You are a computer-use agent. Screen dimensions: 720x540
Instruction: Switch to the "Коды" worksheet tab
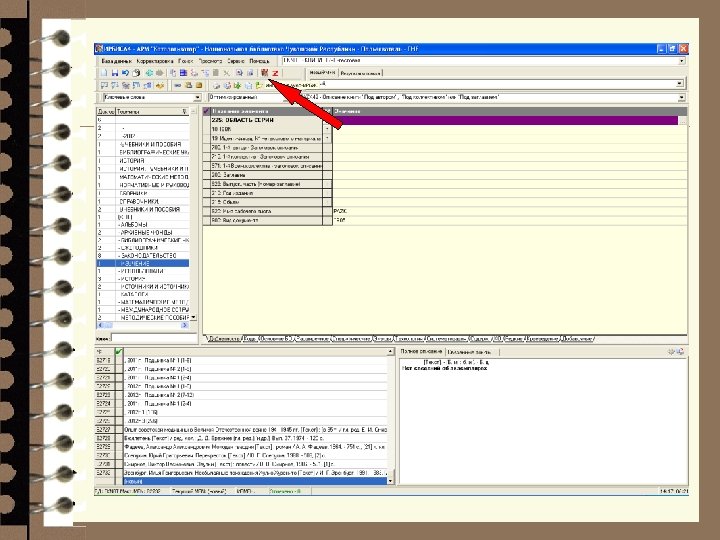point(250,339)
